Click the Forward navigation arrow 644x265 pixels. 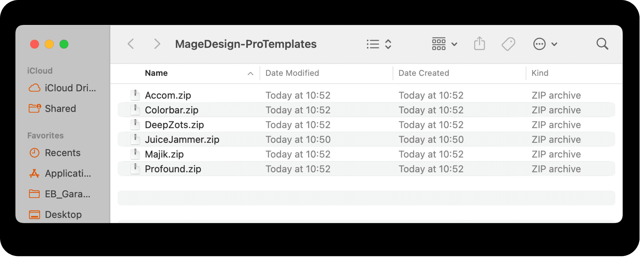(156, 44)
